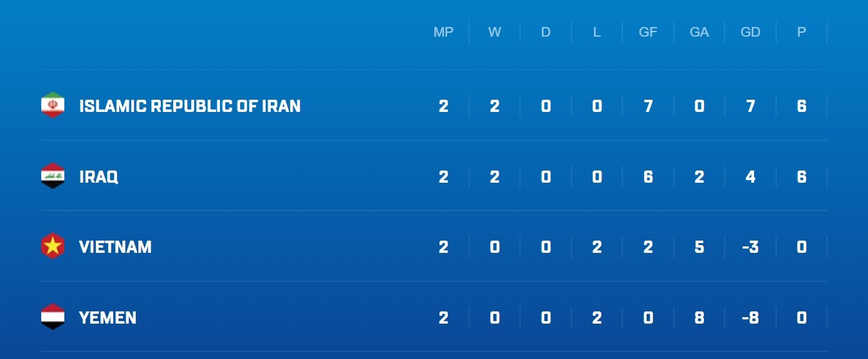
Task: Select the D column header
Action: point(546,32)
